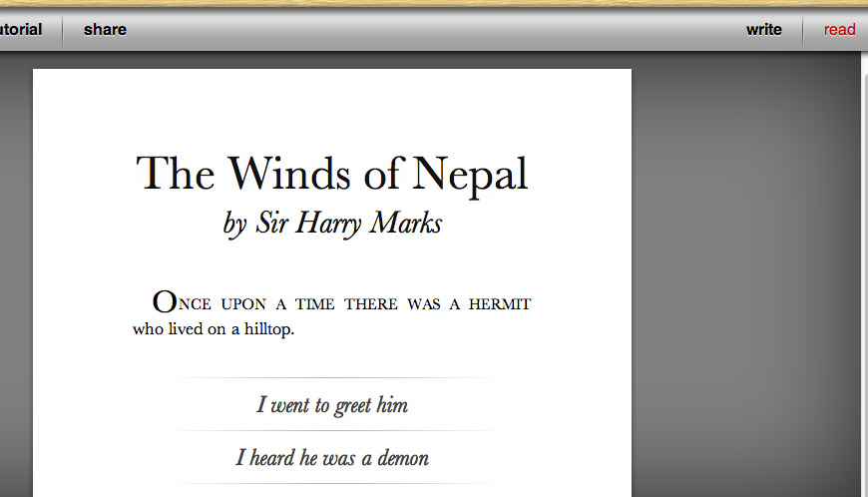868x497 pixels.
Task: Click the line "who lived on a hilltop."
Action: (x=214, y=329)
